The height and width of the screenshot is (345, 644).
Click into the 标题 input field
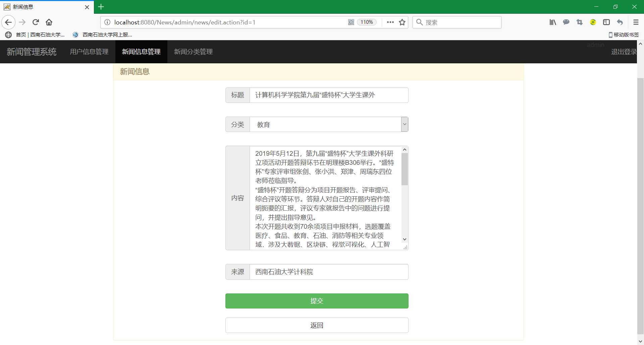[x=329, y=95]
